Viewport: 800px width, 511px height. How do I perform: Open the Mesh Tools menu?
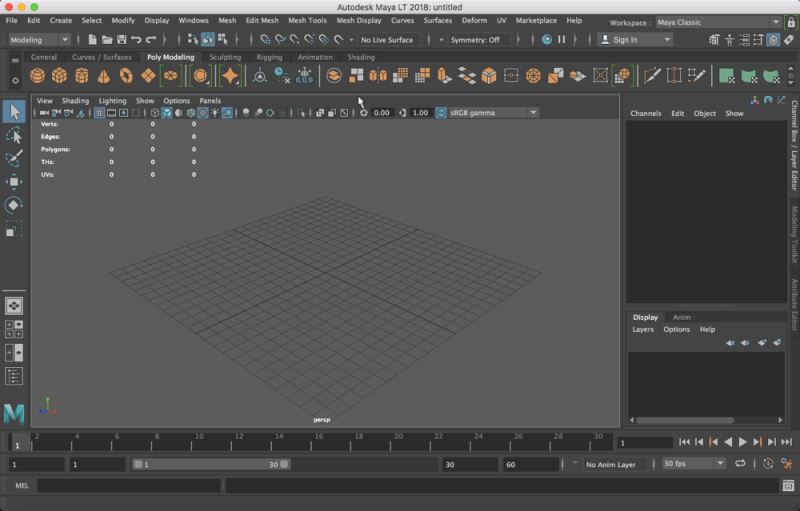pos(307,20)
